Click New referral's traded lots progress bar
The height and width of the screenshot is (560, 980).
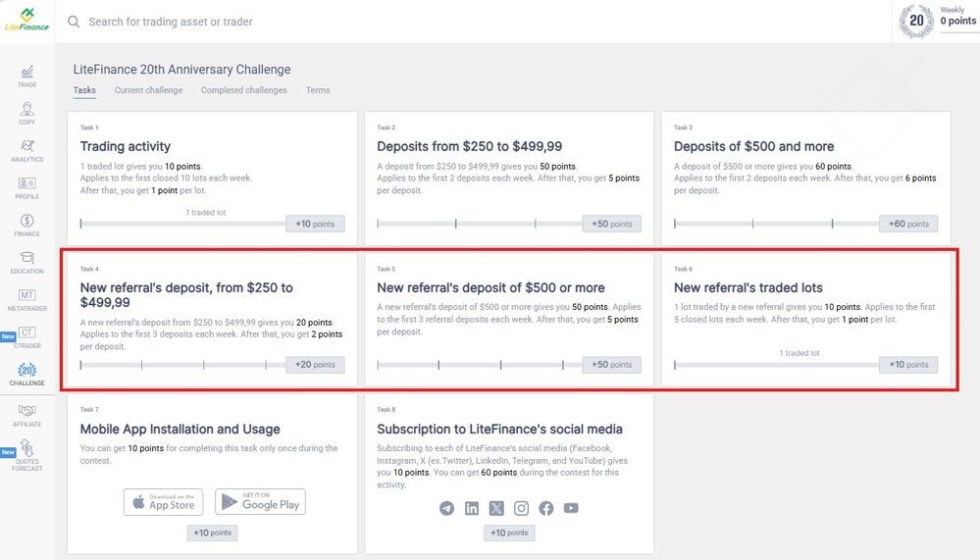[777, 365]
